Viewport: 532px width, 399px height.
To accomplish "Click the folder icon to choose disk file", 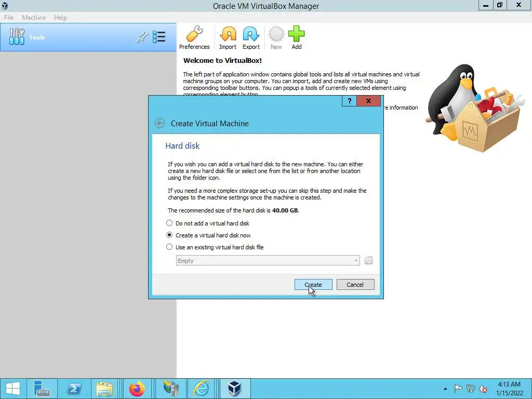I will [x=369, y=261].
